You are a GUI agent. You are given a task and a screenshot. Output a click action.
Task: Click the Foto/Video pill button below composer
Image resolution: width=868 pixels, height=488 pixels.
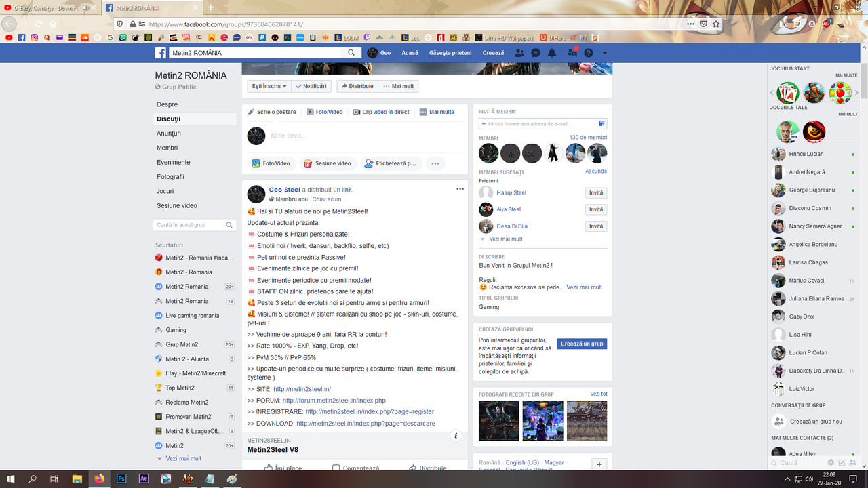point(271,163)
